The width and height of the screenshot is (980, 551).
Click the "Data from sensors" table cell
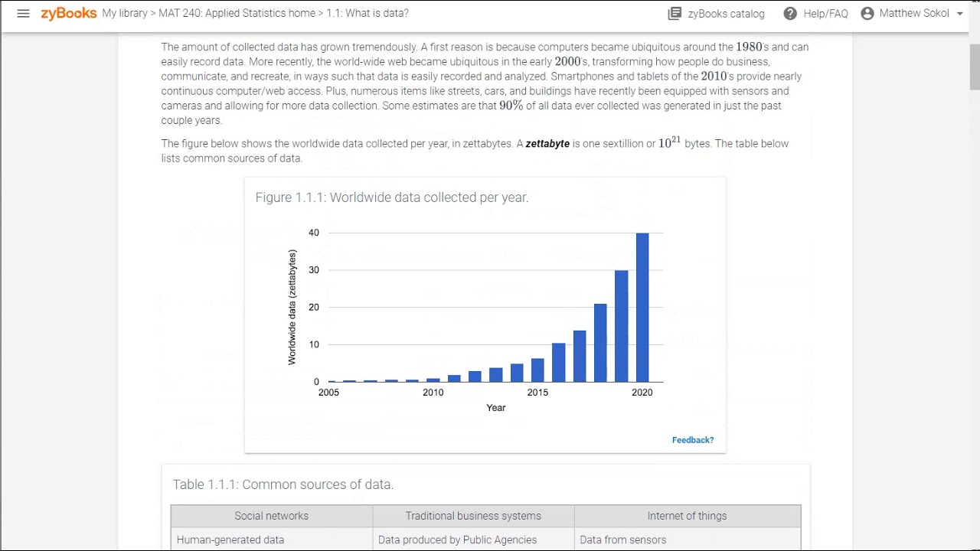[x=622, y=540]
